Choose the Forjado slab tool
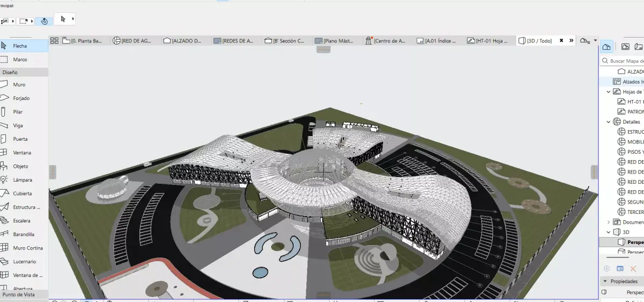Viewport: 644px width, 302px height. click(x=24, y=98)
